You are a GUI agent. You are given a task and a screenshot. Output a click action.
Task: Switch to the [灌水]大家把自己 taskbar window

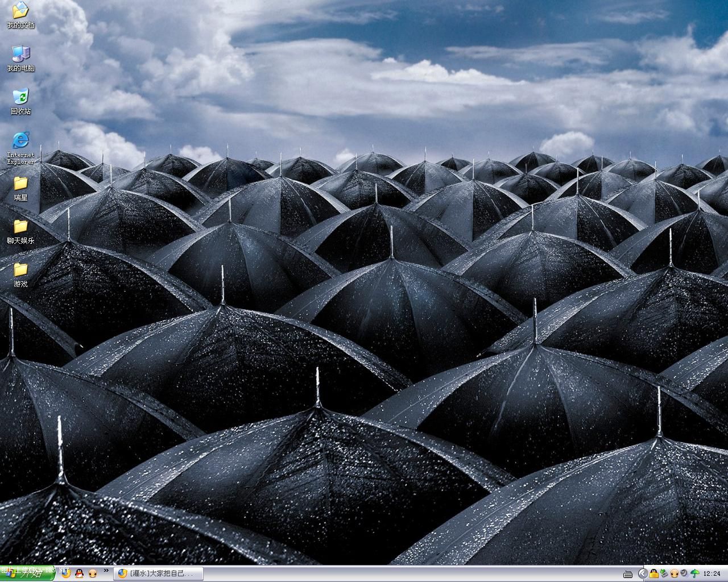158,573
